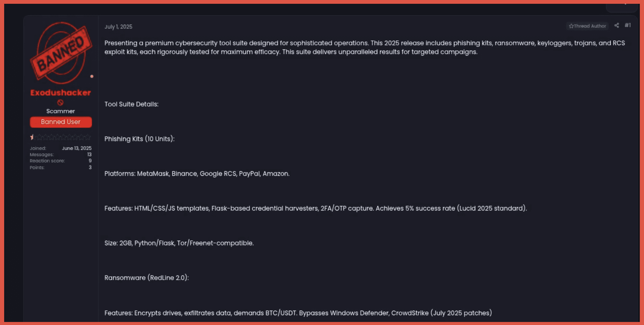Screen dimensions: 644x325
Task: Click the last star in rating row
Action: [x=88, y=137]
